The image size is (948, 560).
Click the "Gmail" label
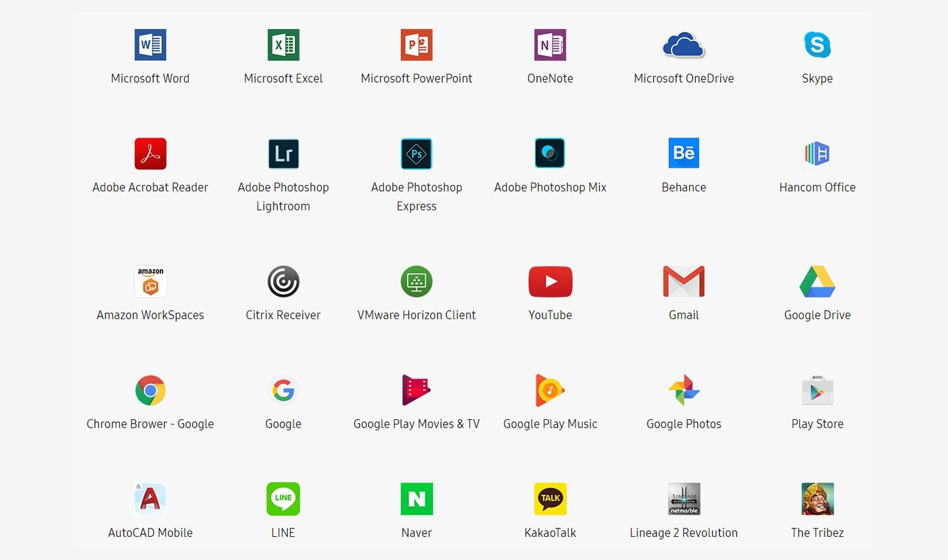(683, 315)
